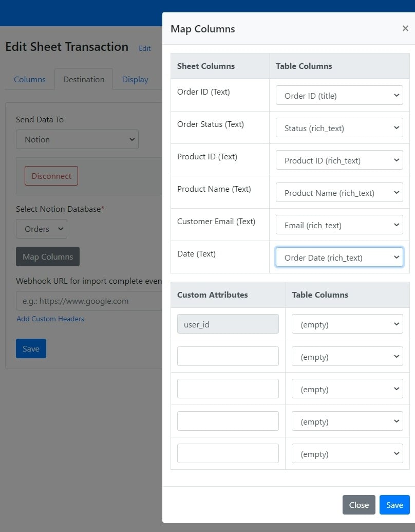Screen dimensions: 415x532
Task: Click the Order ID (Text) sheet column
Action: point(203,92)
